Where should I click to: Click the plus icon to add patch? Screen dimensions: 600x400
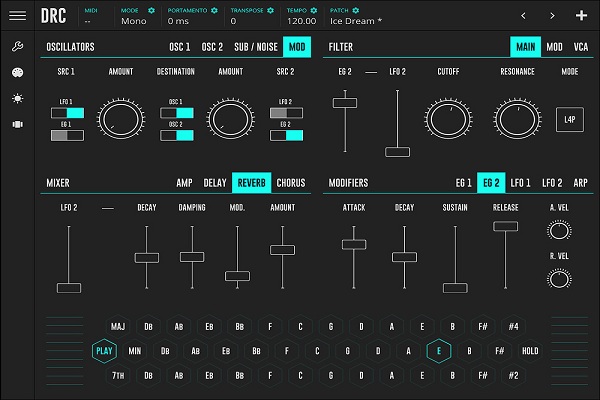click(x=581, y=16)
